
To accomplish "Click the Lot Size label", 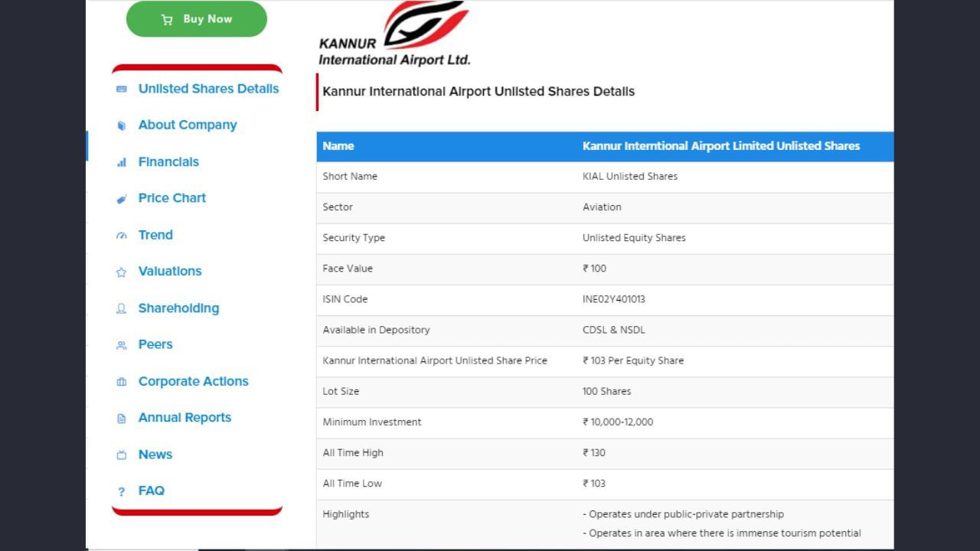I will pos(341,391).
